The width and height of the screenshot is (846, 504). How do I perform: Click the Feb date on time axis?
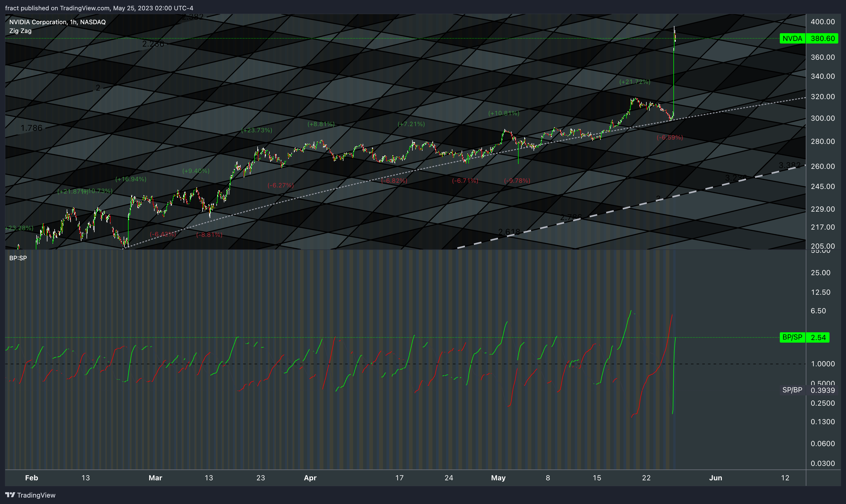click(x=32, y=478)
